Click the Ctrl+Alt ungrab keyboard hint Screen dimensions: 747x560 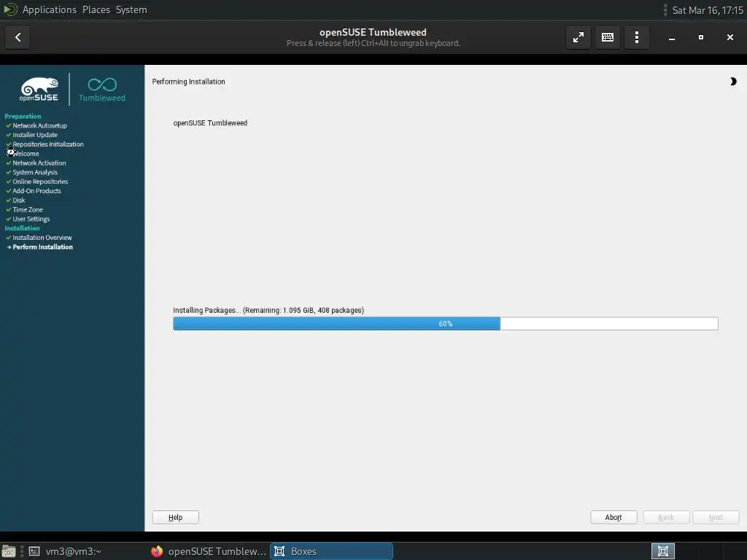pyautogui.click(x=373, y=43)
